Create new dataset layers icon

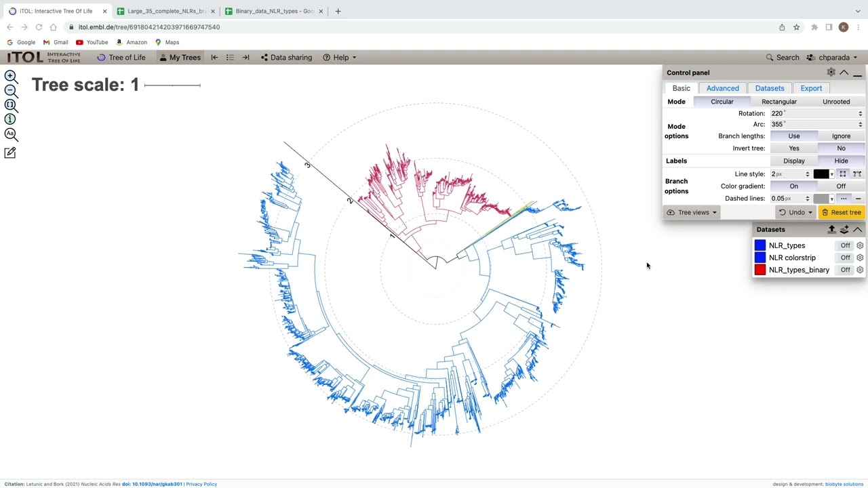[x=844, y=230]
